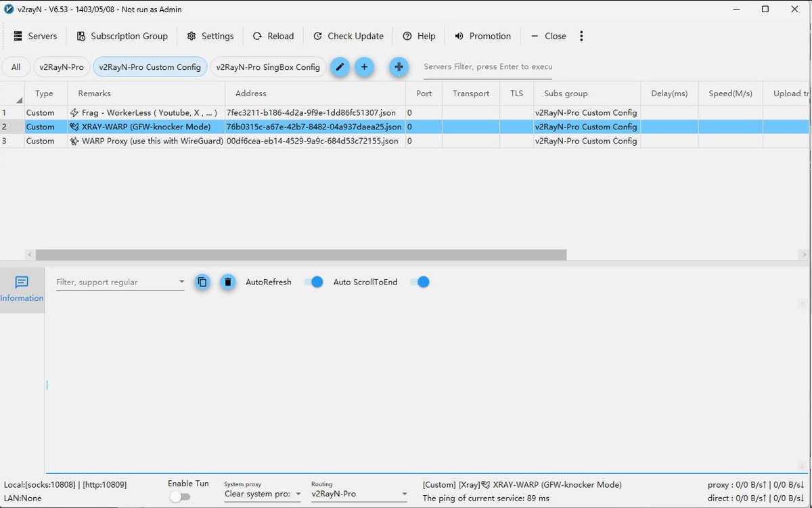Image resolution: width=812 pixels, height=508 pixels.
Task: Expand the log filter dropdown arrow
Action: [181, 282]
